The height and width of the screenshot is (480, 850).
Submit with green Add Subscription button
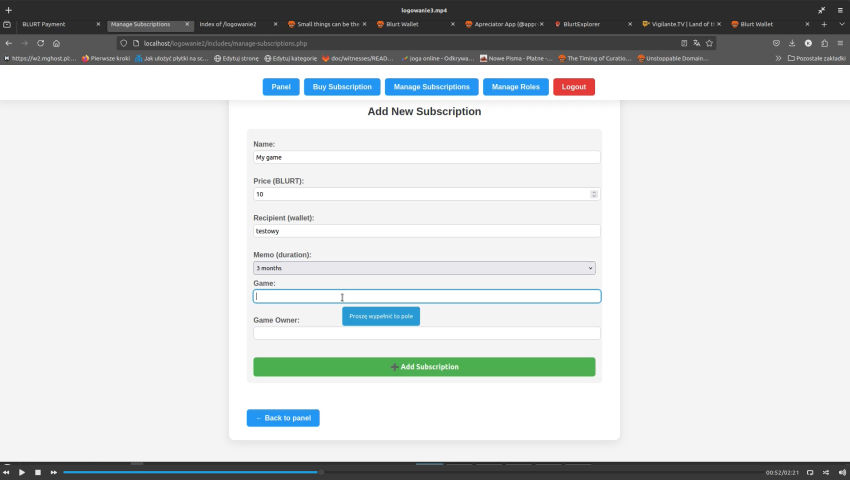pyautogui.click(x=424, y=367)
